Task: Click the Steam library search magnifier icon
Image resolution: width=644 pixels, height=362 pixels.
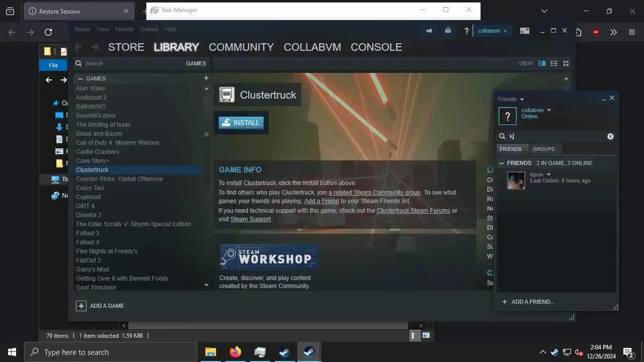Action: pos(78,63)
